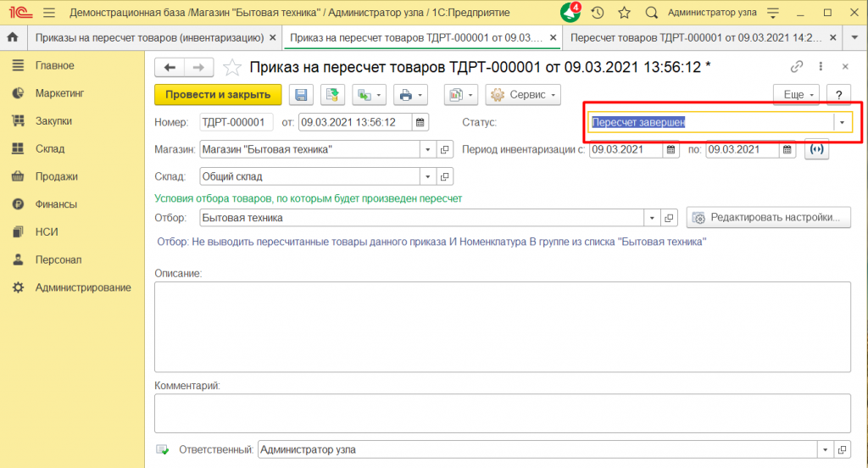Click Редактировать настройки button
This screenshot has height=468, width=868.
(769, 218)
